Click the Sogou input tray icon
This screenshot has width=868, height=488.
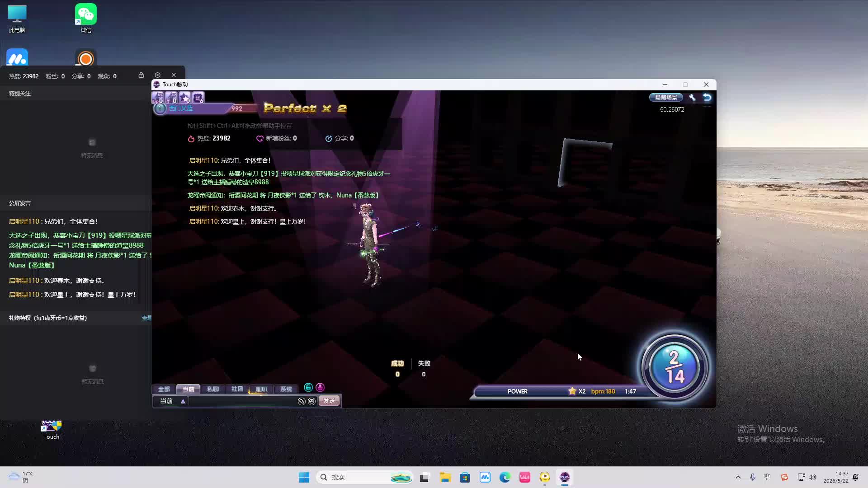pyautogui.click(x=784, y=477)
